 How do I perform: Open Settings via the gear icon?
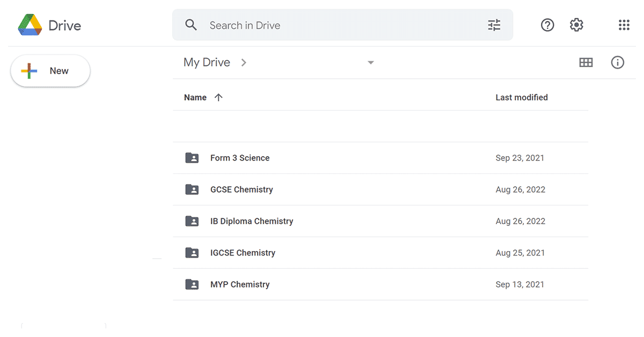tap(576, 25)
